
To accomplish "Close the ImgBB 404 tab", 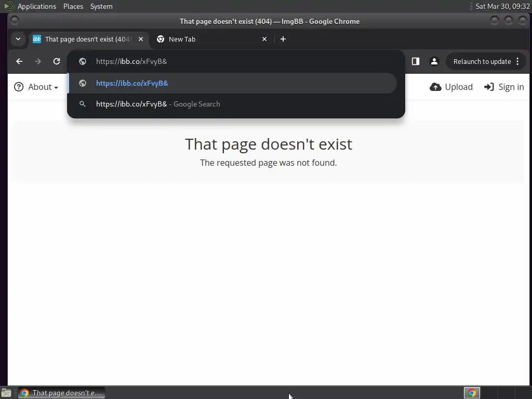I will 140,39.
